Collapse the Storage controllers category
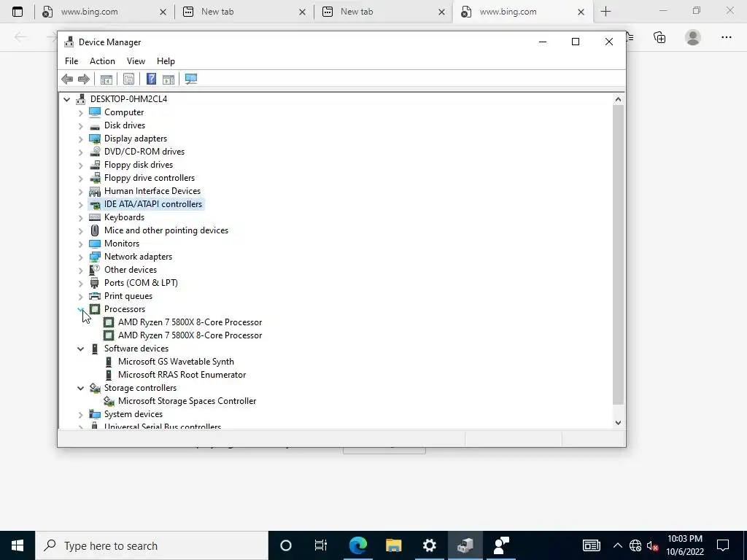Image resolution: width=747 pixels, height=560 pixels. (x=80, y=388)
